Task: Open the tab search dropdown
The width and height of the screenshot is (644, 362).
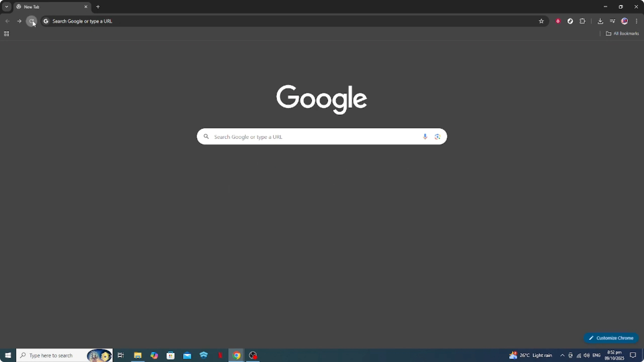Action: (6, 7)
